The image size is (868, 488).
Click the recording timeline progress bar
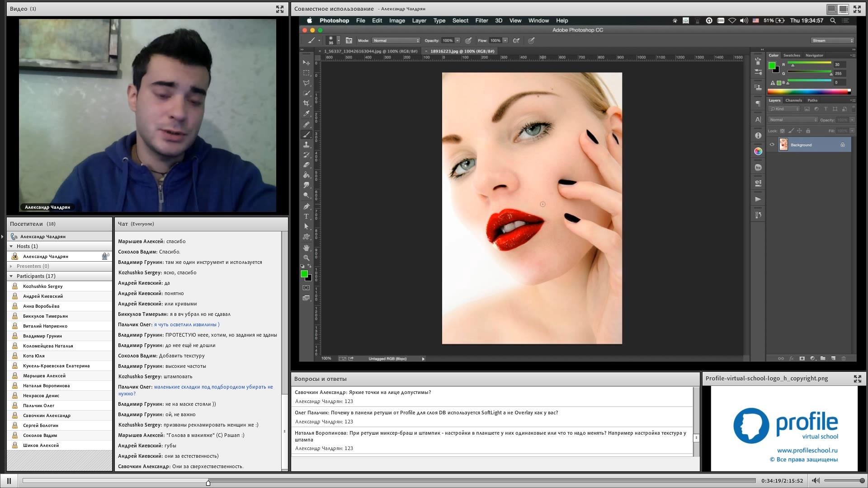389,481
